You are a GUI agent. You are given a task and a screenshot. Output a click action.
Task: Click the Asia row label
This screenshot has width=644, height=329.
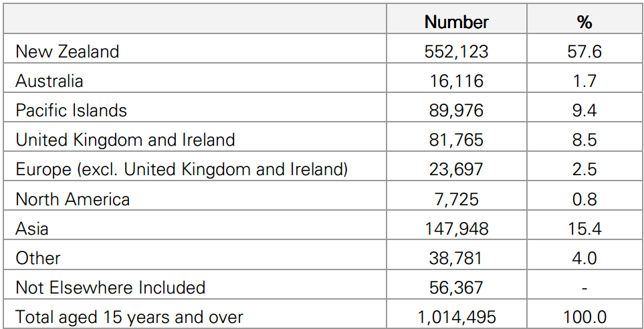click(x=32, y=229)
